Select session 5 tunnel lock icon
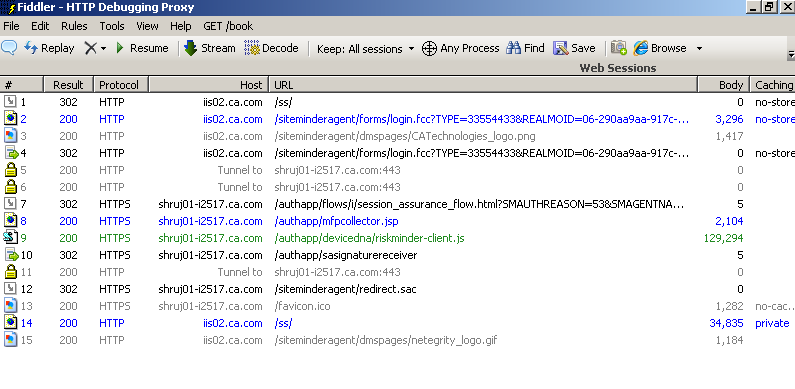Image resolution: width=795 pixels, height=389 pixels. (x=11, y=169)
